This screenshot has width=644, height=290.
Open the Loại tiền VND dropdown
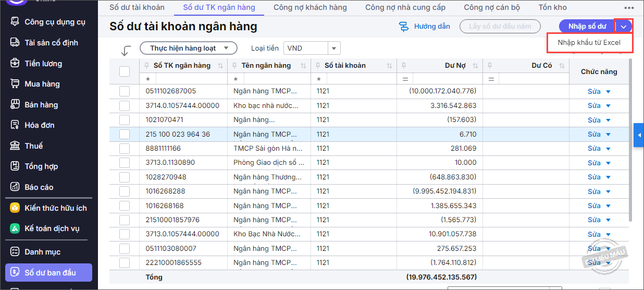tap(334, 49)
